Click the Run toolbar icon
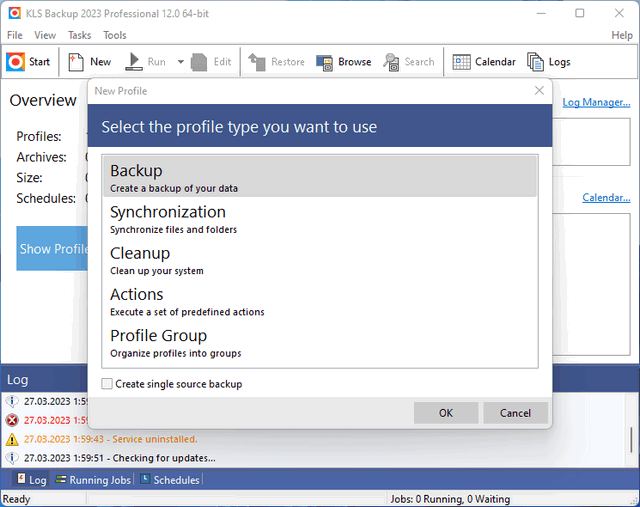The width and height of the screenshot is (640, 507). point(135,62)
